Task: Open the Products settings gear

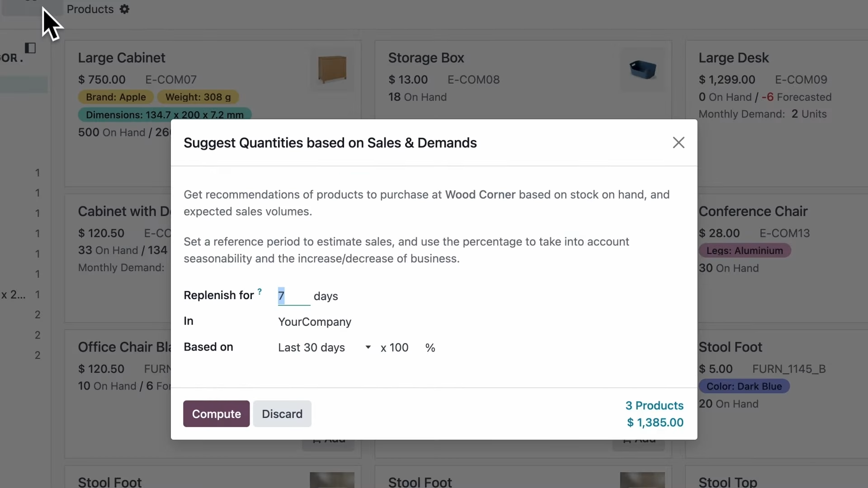Action: tap(124, 9)
